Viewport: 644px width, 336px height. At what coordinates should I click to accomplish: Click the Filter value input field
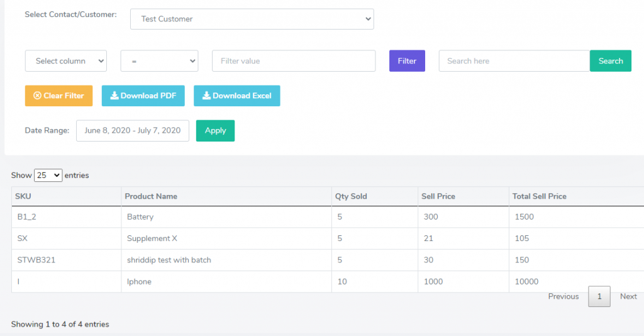pyautogui.click(x=294, y=61)
